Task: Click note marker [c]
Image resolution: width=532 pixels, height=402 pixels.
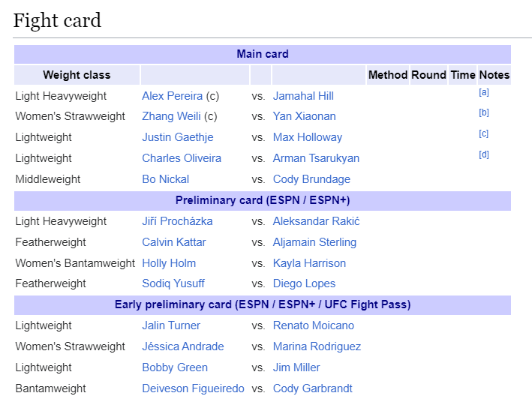Action: point(484,133)
